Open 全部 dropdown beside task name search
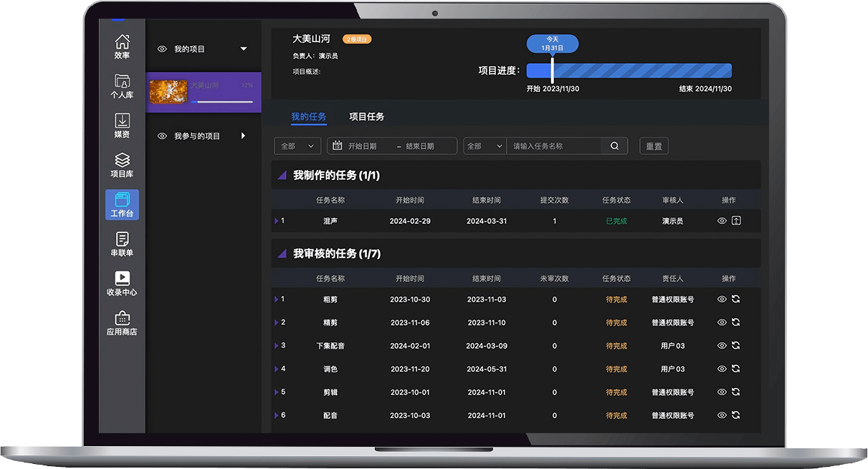Image resolution: width=868 pixels, height=469 pixels. [485, 146]
